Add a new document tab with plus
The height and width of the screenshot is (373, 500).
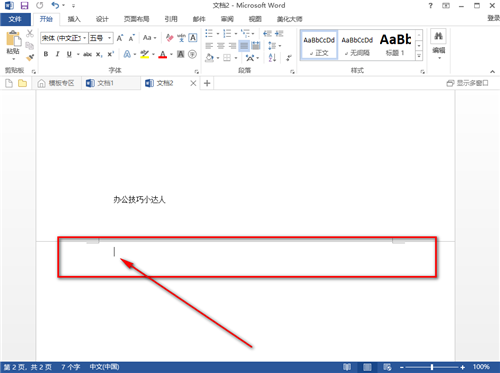point(207,83)
